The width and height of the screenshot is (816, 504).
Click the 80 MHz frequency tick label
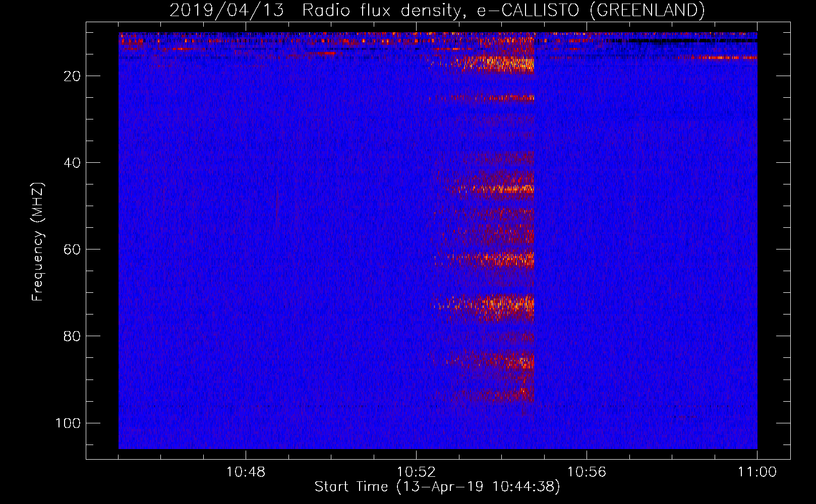click(x=72, y=336)
